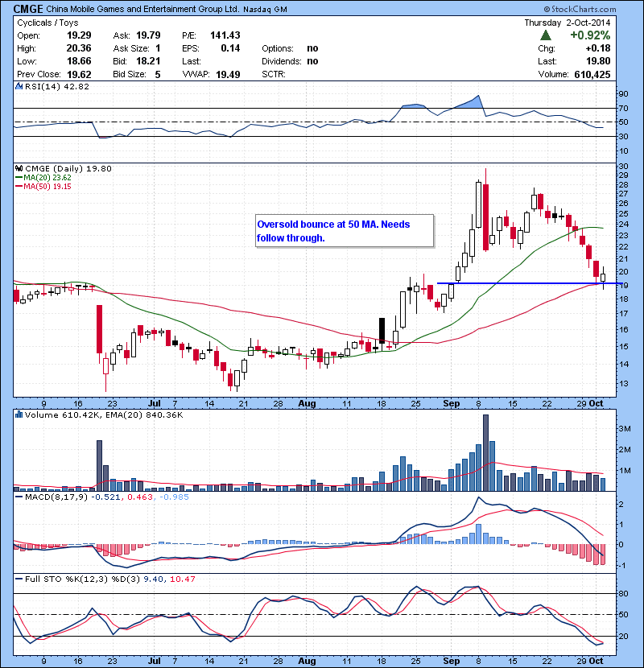644x668 pixels.
Task: Click the Last value 19.80 at right
Action: point(598,61)
